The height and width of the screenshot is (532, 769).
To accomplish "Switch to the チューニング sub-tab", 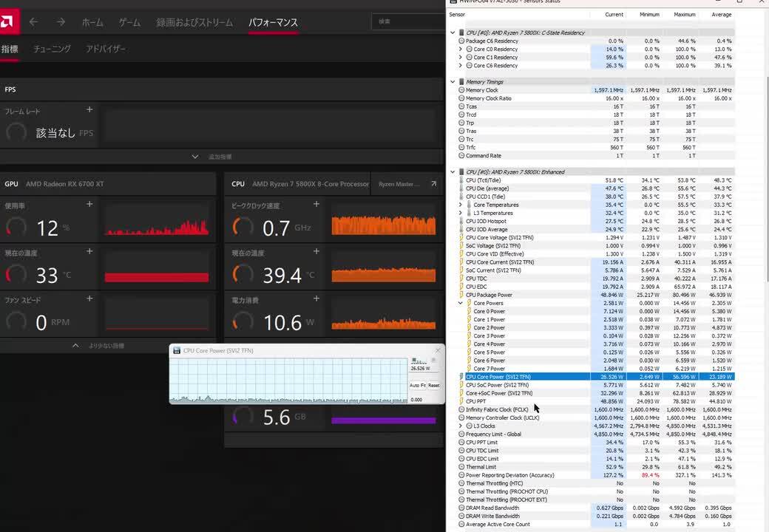I will (x=52, y=49).
